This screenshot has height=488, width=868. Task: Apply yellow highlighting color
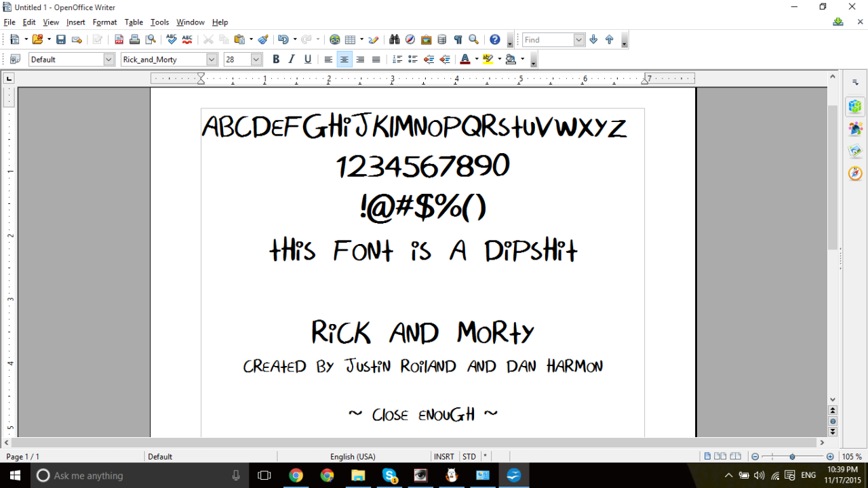(488, 60)
